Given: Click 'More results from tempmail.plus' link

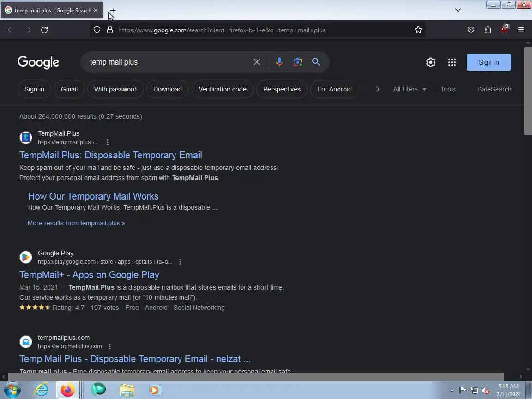Looking at the screenshot, I should (x=76, y=223).
